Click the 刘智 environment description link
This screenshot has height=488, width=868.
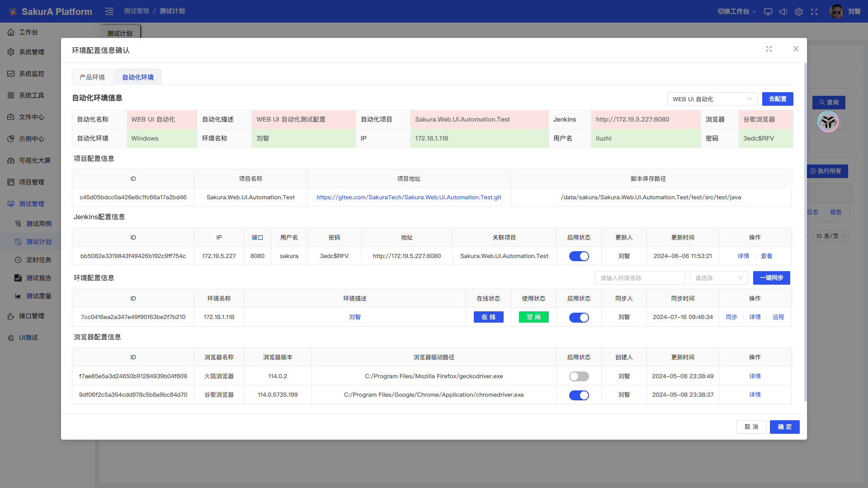[x=355, y=317]
